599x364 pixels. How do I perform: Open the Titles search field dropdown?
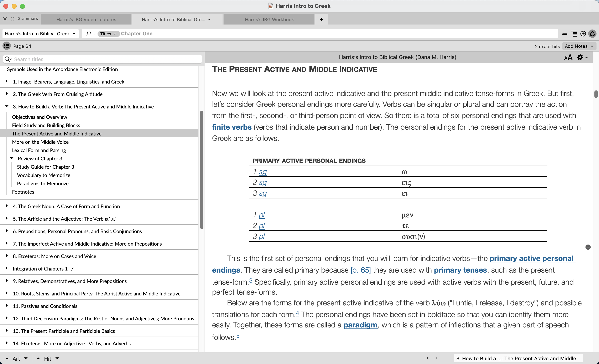tap(108, 34)
